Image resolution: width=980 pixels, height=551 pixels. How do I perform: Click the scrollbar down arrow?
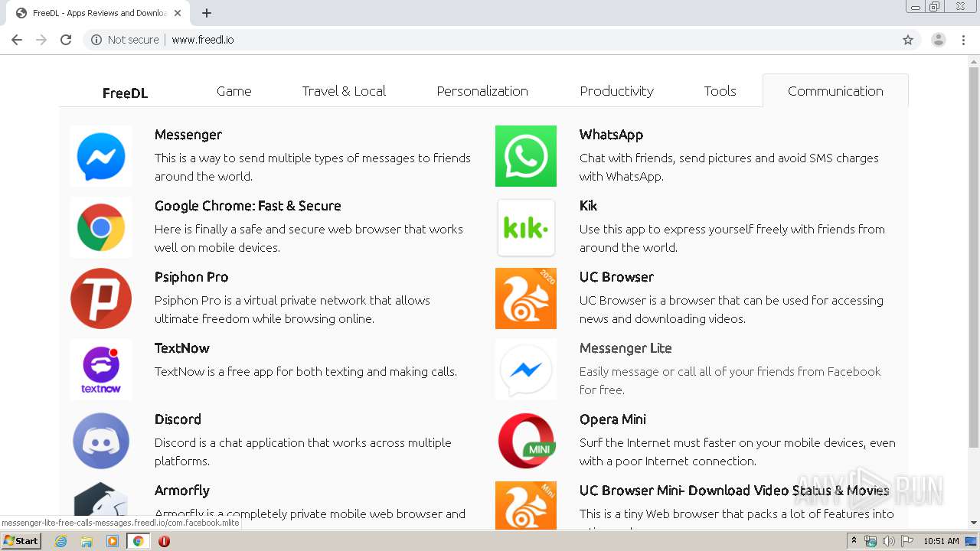click(974, 523)
